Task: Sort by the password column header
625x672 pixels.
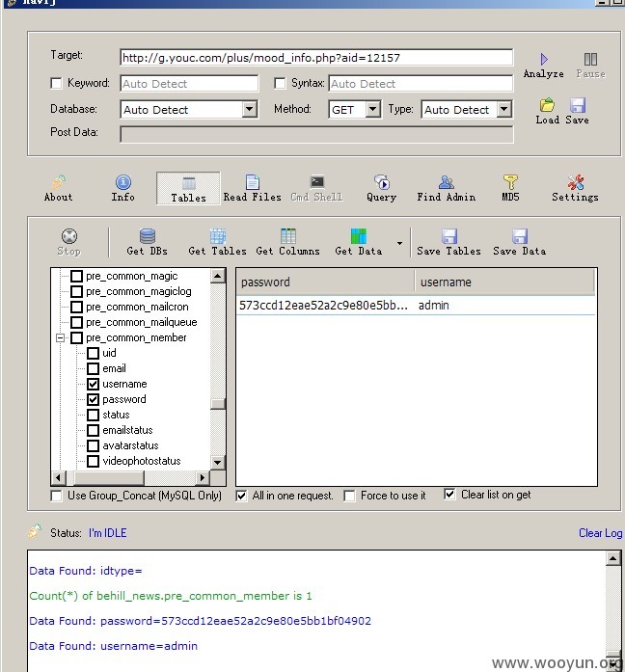Action: (x=325, y=282)
